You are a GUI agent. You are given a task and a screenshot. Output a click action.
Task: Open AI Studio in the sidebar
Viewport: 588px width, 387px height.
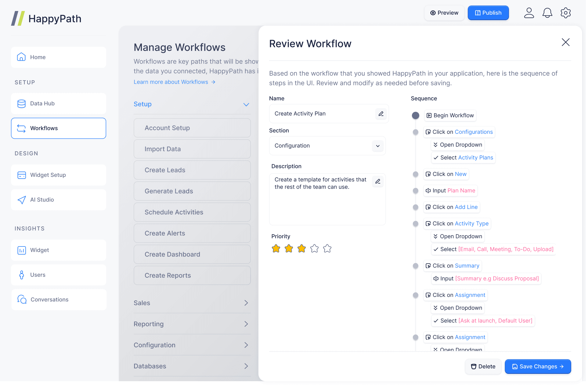tap(59, 200)
